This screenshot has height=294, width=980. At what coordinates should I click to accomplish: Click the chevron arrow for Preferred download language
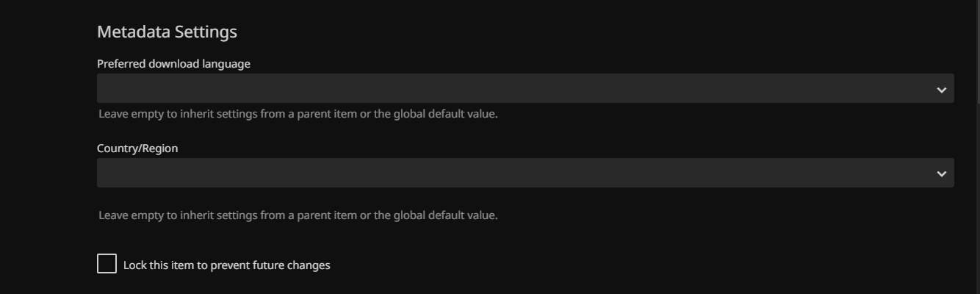pyautogui.click(x=941, y=90)
